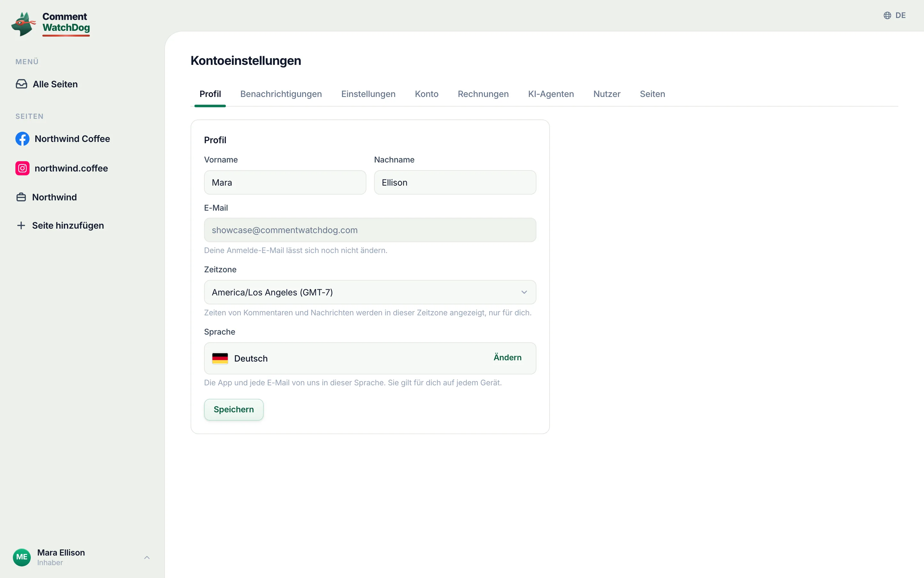Viewport: 924px width, 578px height.
Task: Expand the user menu chevron
Action: [x=147, y=557]
